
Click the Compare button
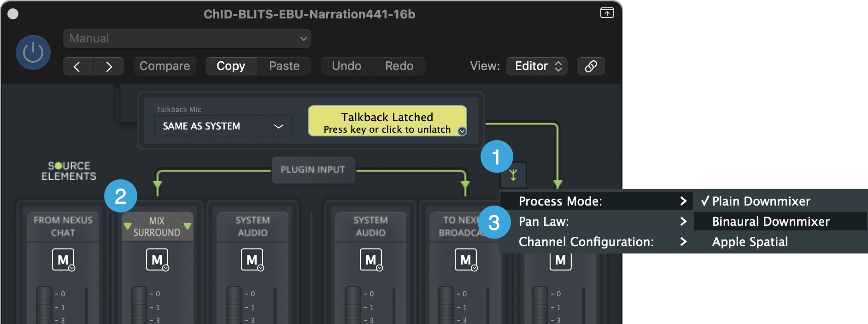(x=164, y=66)
